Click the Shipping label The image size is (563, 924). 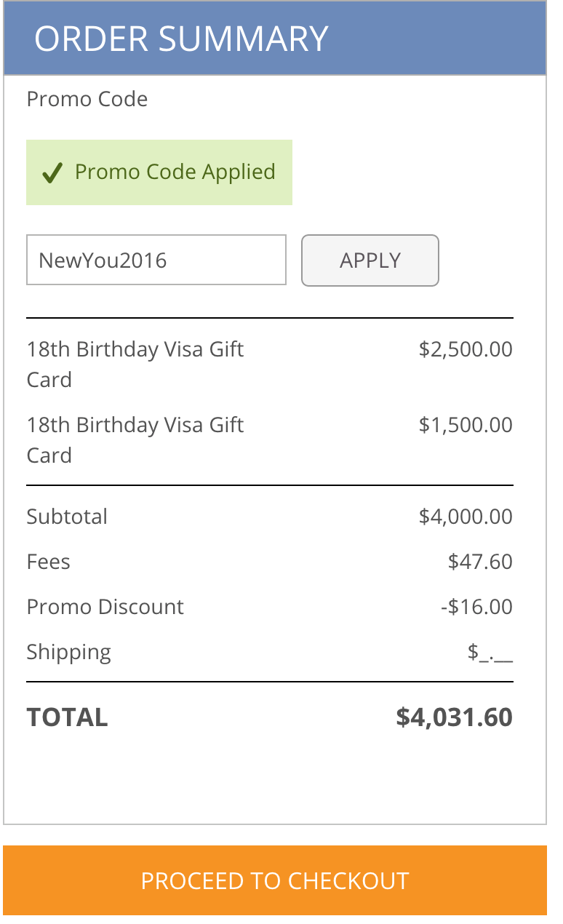(x=69, y=652)
